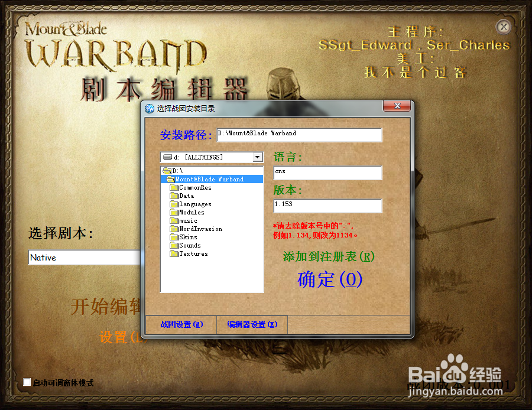
Task: Click the 安装路径 path input field
Action: pos(300,135)
